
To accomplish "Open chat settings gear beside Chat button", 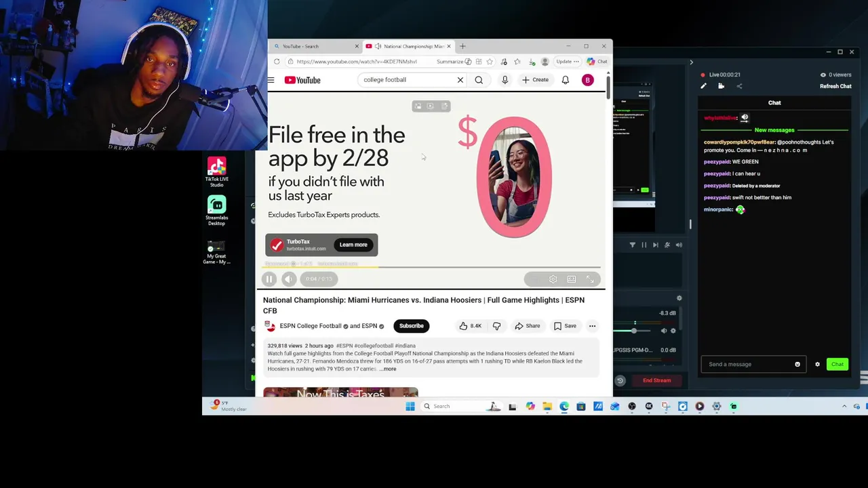I will pyautogui.click(x=817, y=365).
